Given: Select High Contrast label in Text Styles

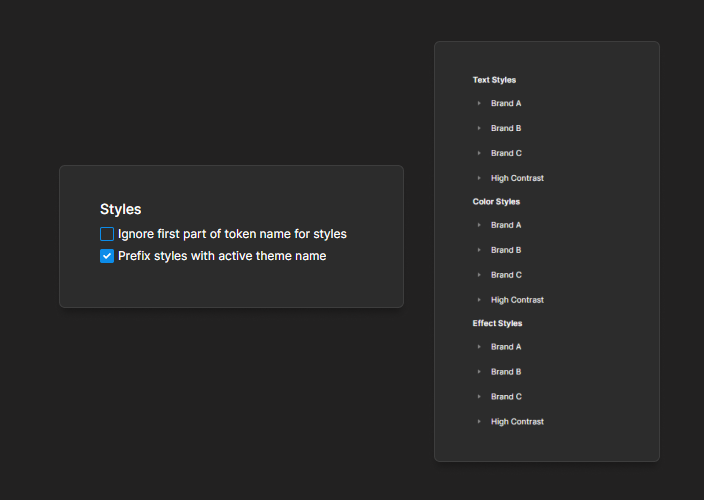Looking at the screenshot, I should click(517, 178).
